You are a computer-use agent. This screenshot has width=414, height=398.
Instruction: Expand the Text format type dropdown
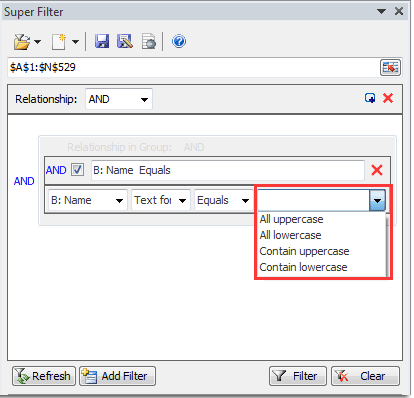pos(161,200)
